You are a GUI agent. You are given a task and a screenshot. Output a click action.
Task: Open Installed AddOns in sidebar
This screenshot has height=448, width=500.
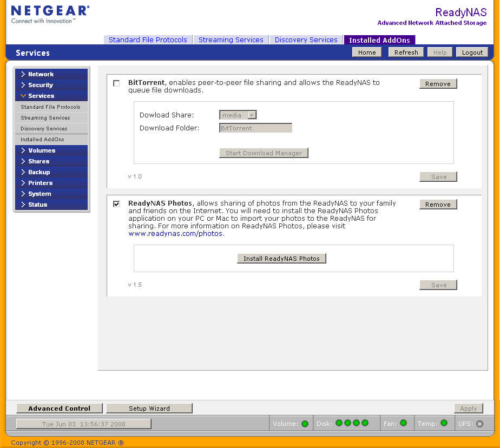[51, 140]
